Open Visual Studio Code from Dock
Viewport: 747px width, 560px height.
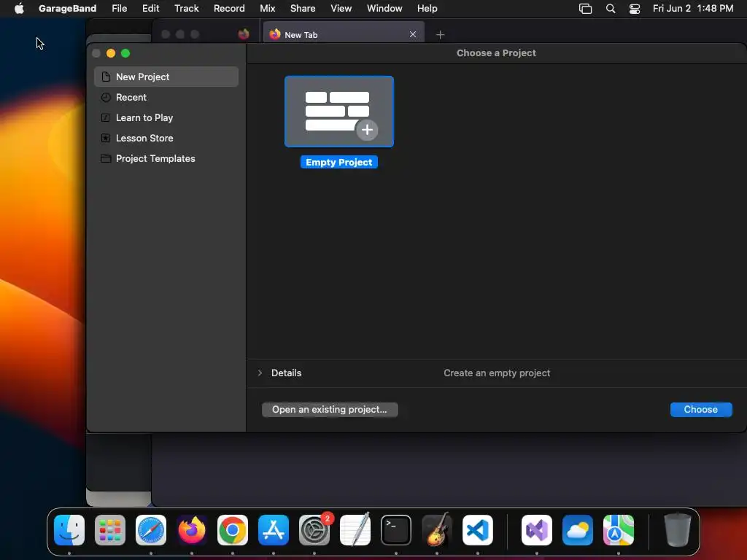tap(478, 530)
